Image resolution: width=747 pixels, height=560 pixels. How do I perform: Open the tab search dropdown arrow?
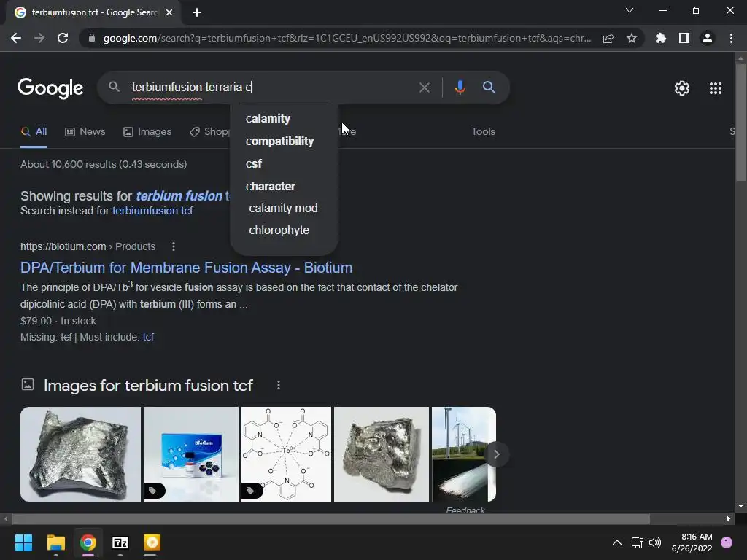pos(630,10)
